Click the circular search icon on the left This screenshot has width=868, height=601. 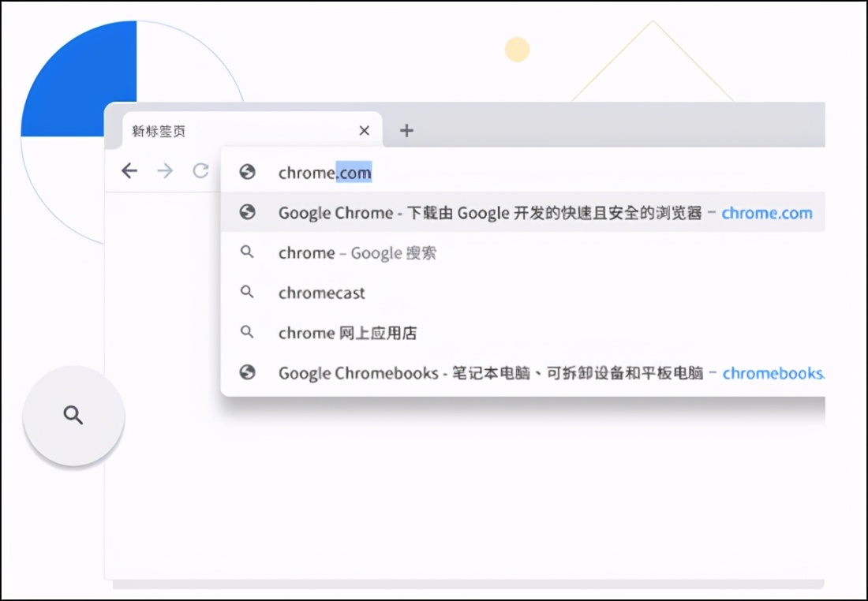click(73, 416)
